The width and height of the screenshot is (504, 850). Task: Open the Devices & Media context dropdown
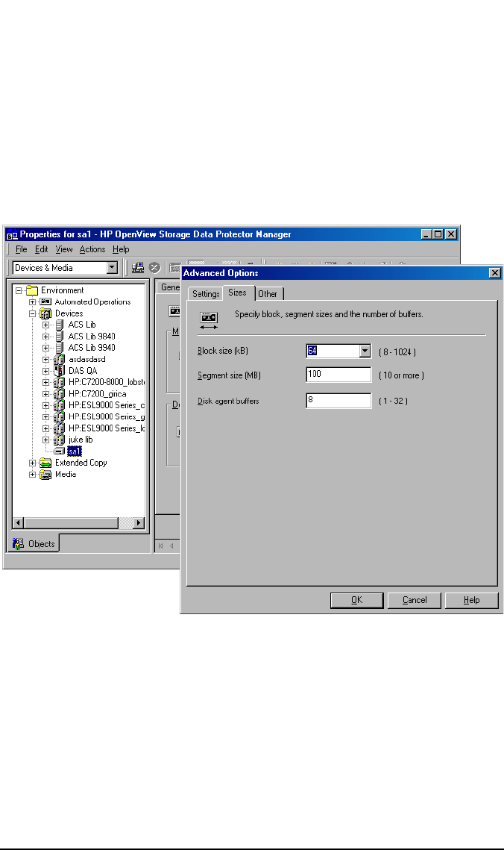pyautogui.click(x=112, y=268)
